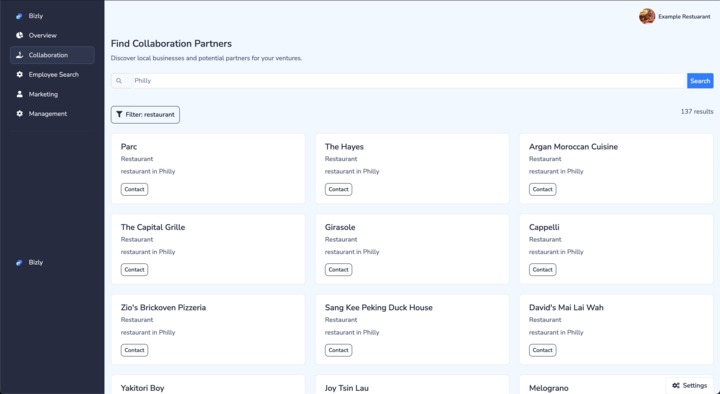
Task: Click the Management gear icon
Action: [x=19, y=113]
